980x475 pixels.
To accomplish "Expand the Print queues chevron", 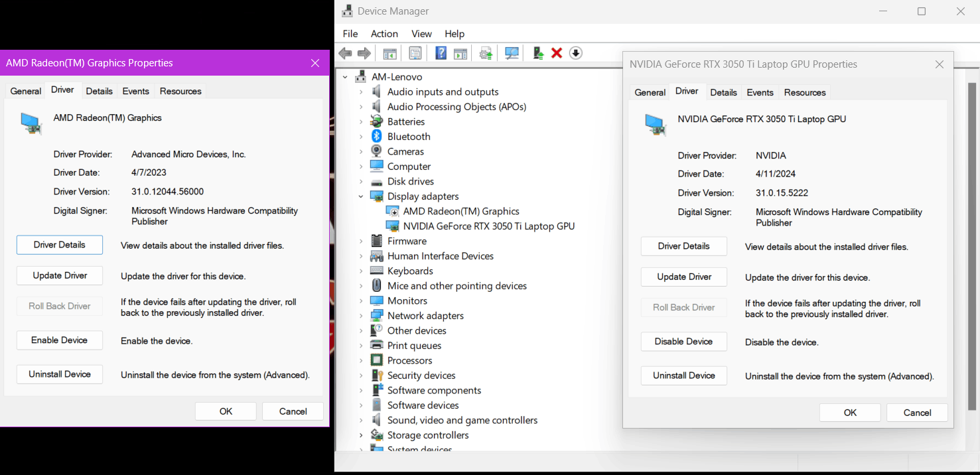I will coord(361,346).
